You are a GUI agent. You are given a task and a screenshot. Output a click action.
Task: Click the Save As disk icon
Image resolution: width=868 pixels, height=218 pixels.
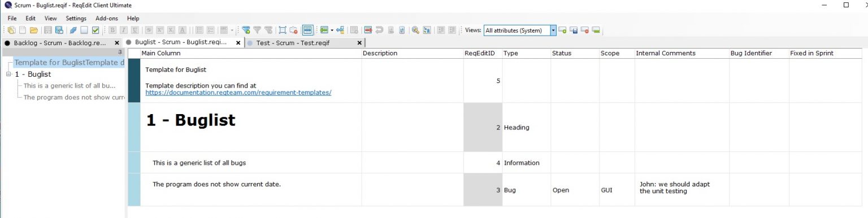tap(59, 30)
